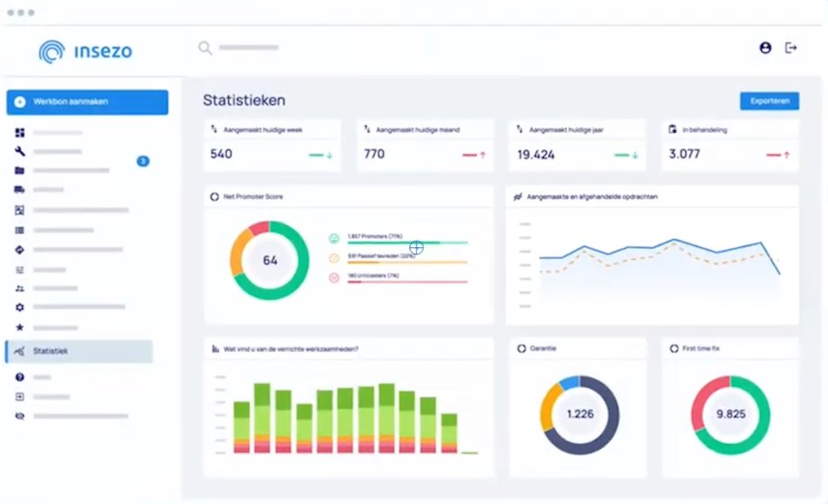Image resolution: width=828 pixels, height=504 pixels.
Task: Open the user account profile icon
Action: click(x=766, y=48)
